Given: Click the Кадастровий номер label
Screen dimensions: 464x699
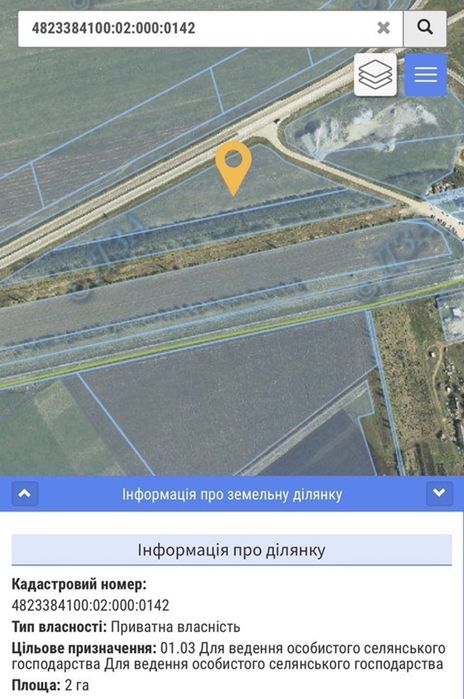Looking at the screenshot, I should 79,584.
